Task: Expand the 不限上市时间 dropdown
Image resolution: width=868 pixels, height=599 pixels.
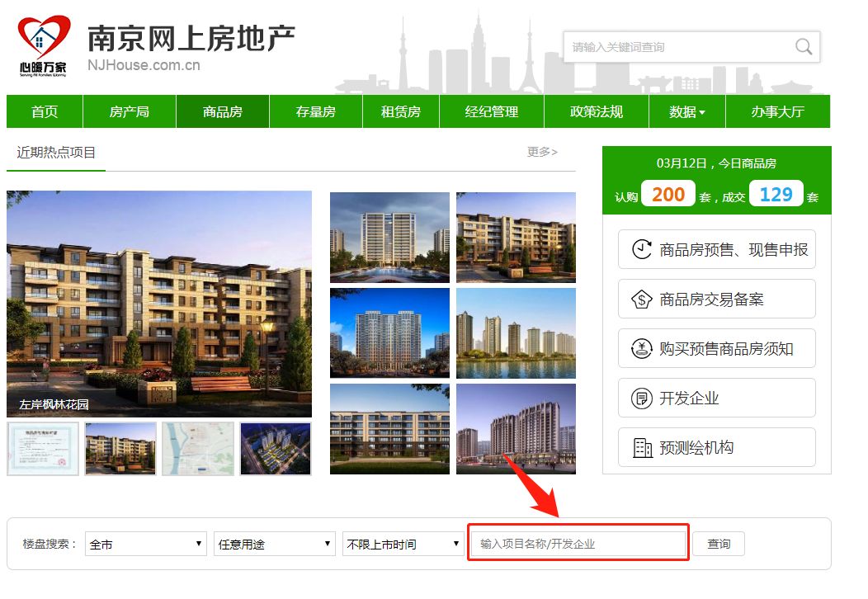Action: pos(403,545)
